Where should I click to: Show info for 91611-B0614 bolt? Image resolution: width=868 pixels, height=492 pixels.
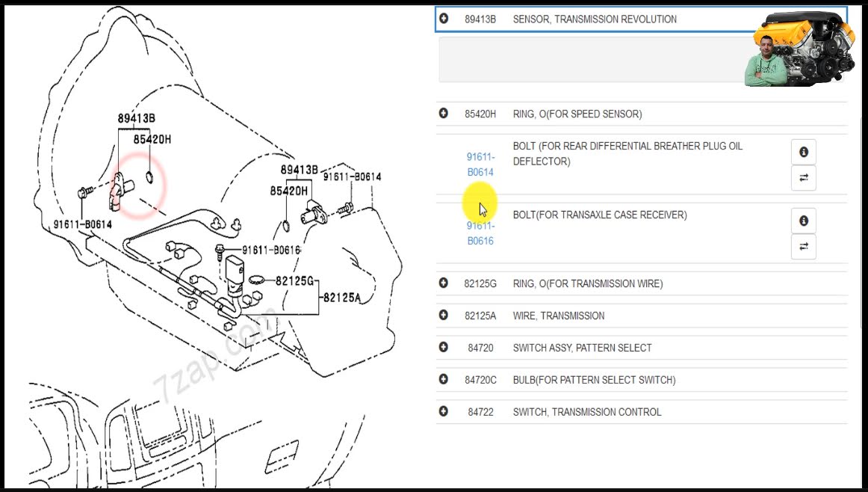pyautogui.click(x=803, y=152)
